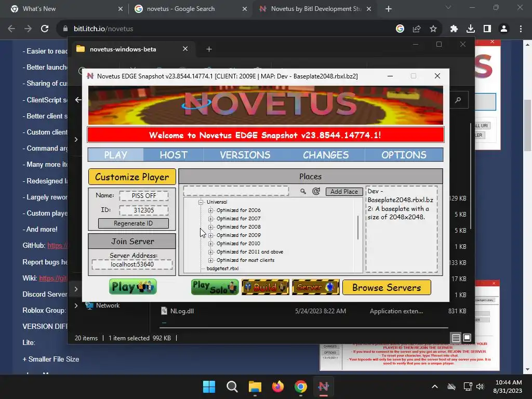Open the GitHub link on the page

tap(57, 246)
